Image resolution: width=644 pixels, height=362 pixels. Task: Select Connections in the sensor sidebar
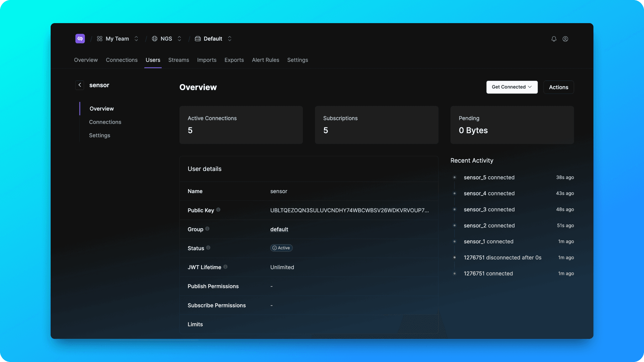105,122
